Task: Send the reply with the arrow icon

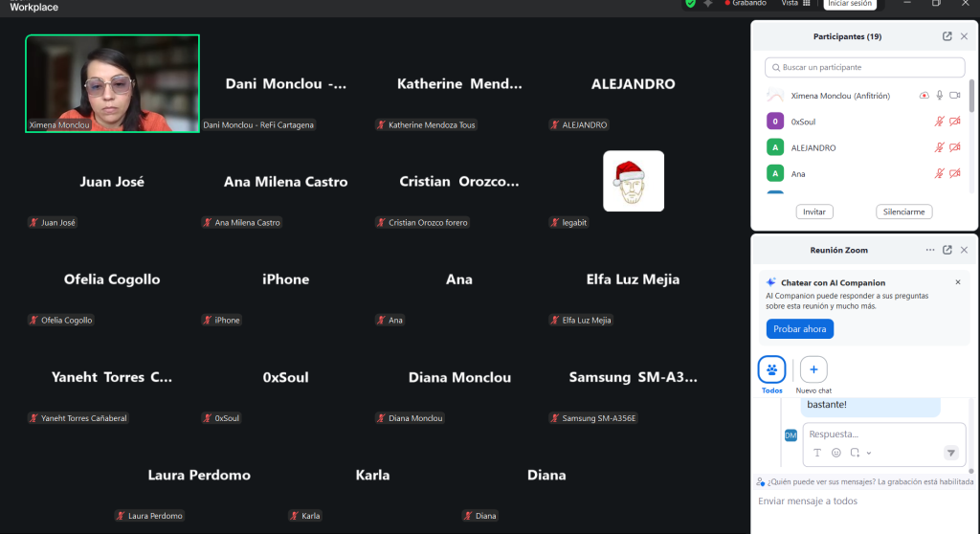Action: click(x=951, y=453)
